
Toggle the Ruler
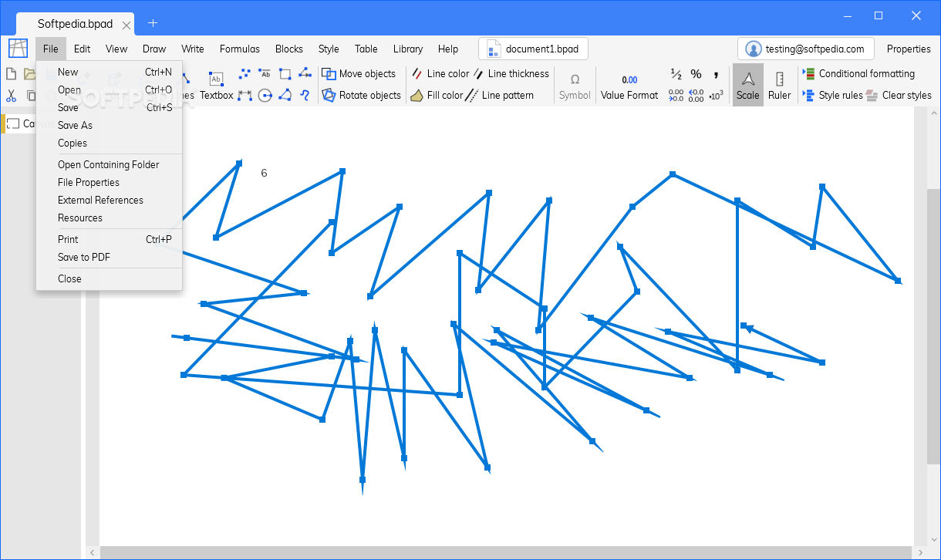[x=780, y=85]
